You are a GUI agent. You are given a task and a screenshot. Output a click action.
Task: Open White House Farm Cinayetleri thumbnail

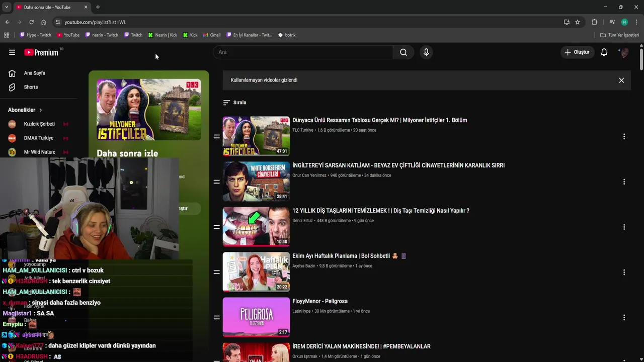(256, 181)
